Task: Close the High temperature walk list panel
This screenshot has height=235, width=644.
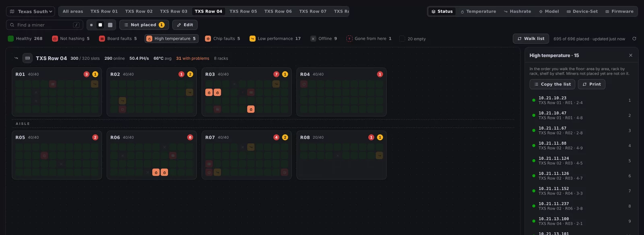Action: tap(631, 55)
